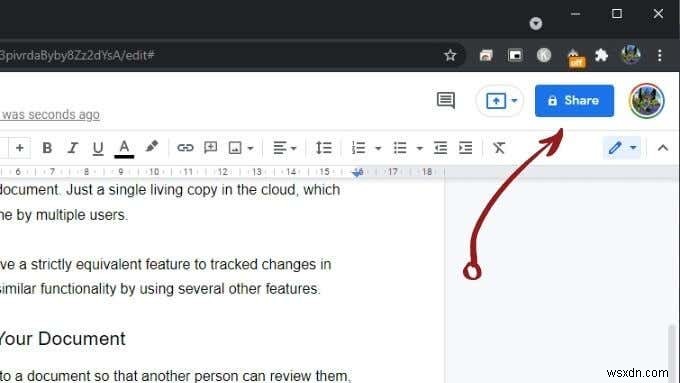Increase font size with plus button
This screenshot has height=383, width=680.
20,148
